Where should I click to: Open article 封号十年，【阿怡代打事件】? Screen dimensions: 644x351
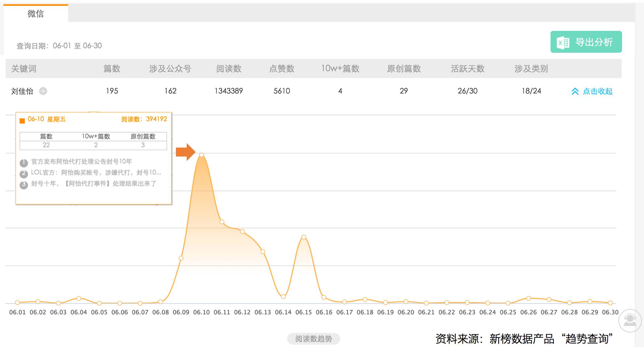pos(94,184)
